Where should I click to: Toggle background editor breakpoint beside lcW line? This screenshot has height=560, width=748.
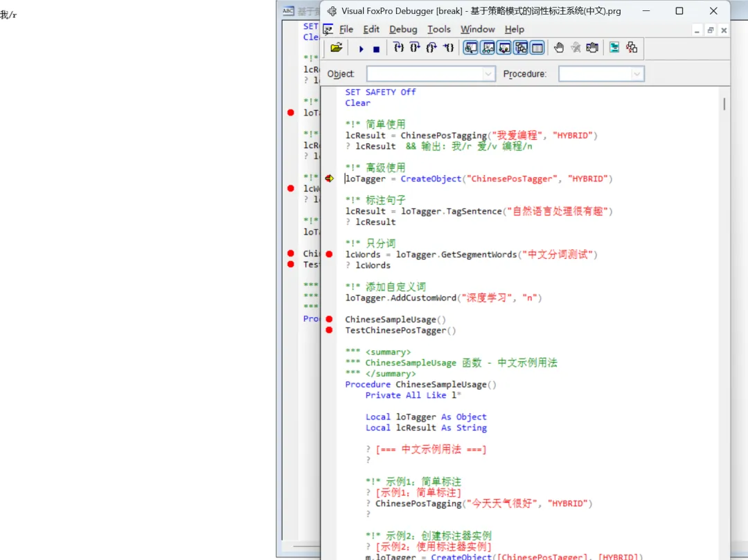[290, 188]
